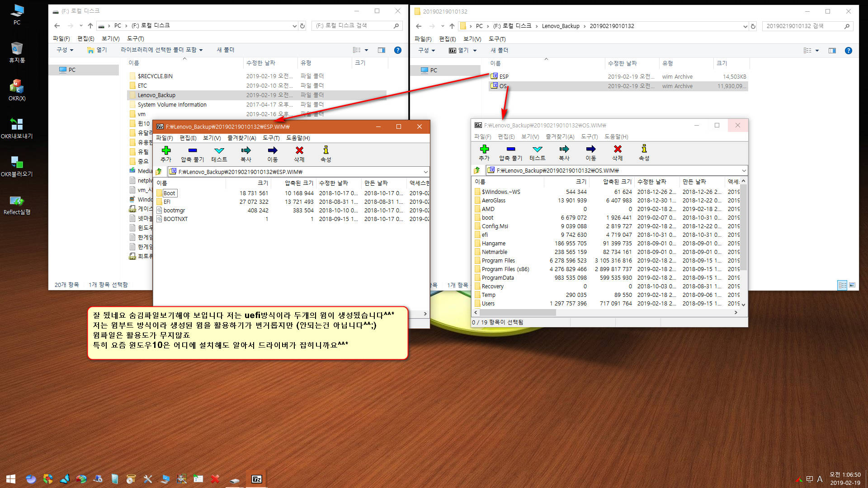Expand address bar history in 20190219010132 Explorer

(x=745, y=26)
